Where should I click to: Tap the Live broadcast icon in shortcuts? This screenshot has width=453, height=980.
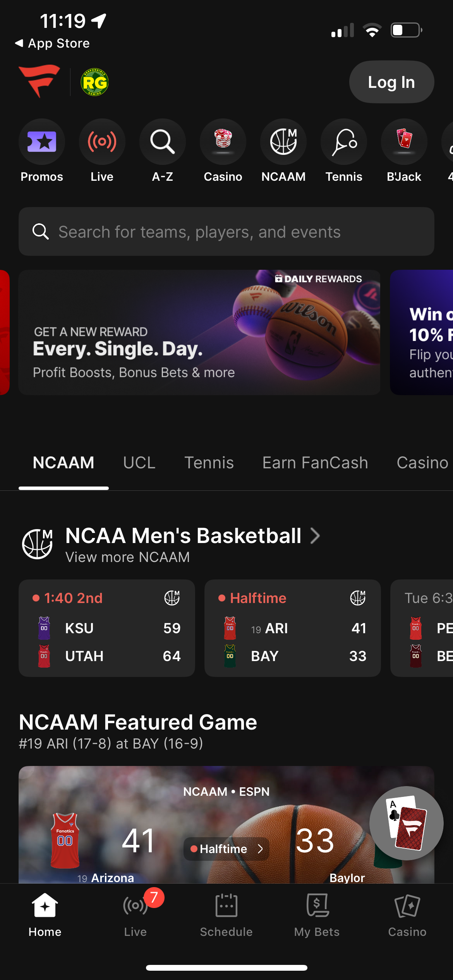click(102, 142)
